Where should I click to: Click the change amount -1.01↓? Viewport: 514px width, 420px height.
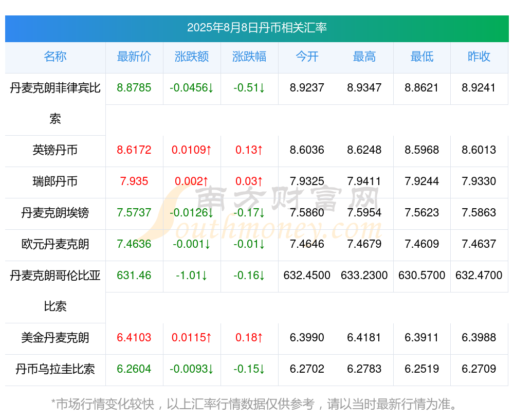[x=192, y=276]
